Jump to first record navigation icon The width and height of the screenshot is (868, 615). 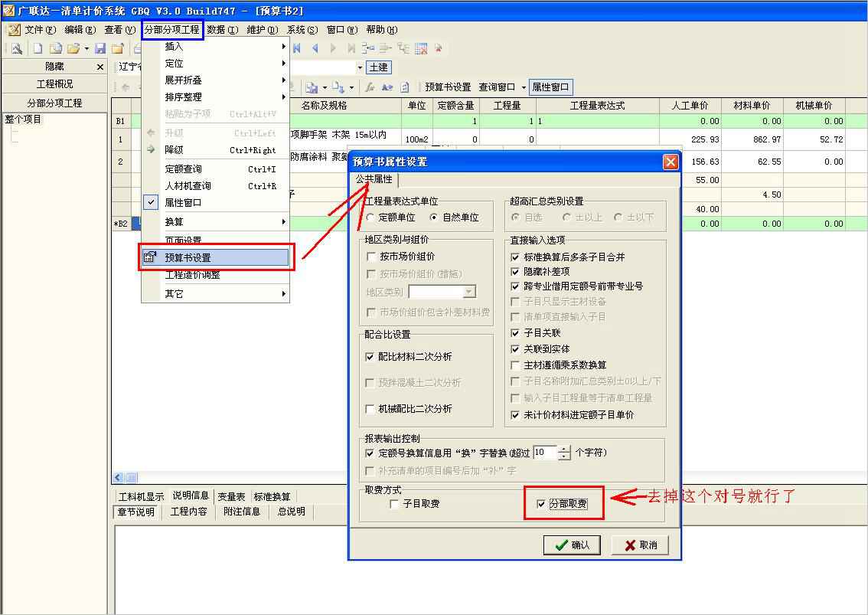tap(297, 49)
